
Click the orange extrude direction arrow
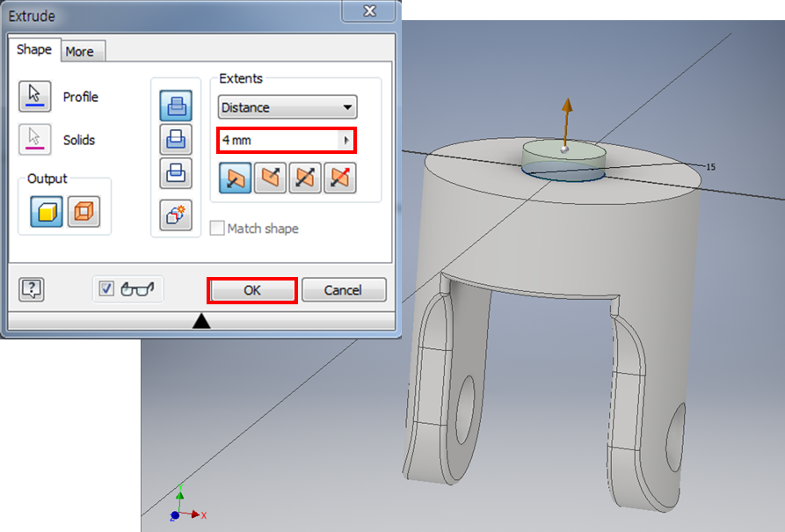tap(566, 123)
